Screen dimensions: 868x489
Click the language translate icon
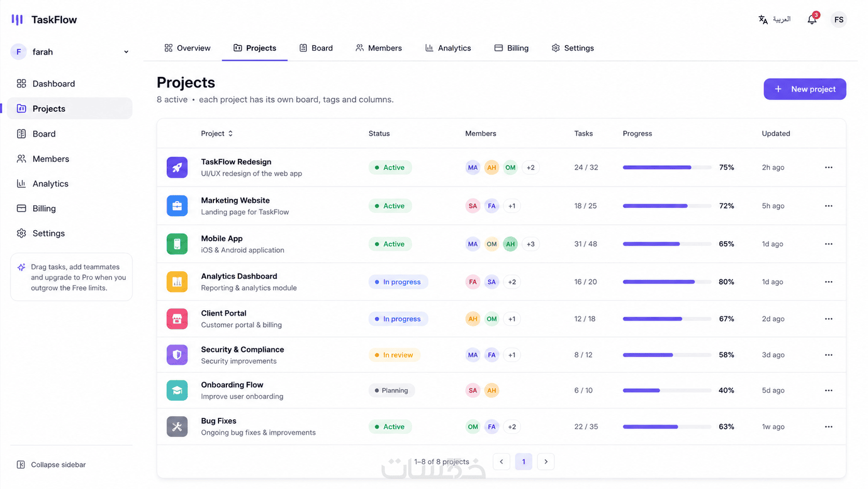(x=763, y=20)
